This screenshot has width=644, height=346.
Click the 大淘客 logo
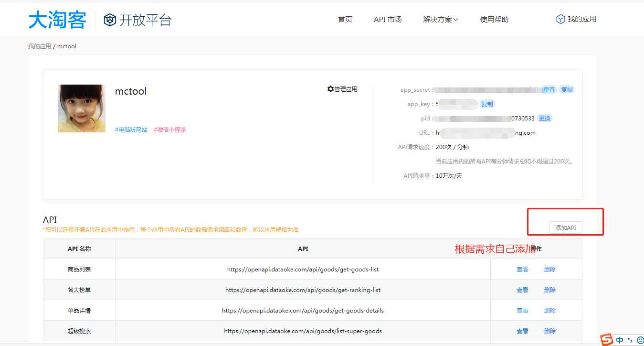(57, 20)
